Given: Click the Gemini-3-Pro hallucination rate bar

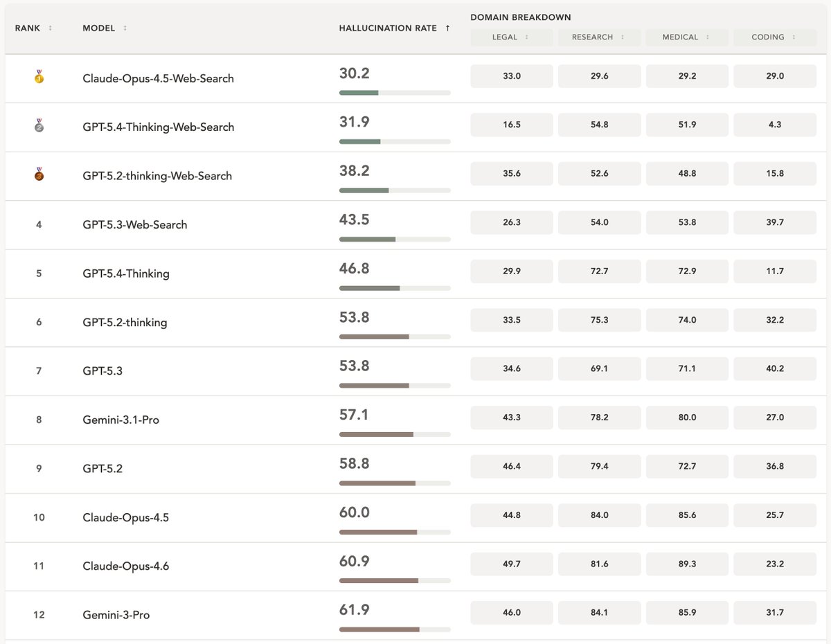Looking at the screenshot, I should (395, 629).
